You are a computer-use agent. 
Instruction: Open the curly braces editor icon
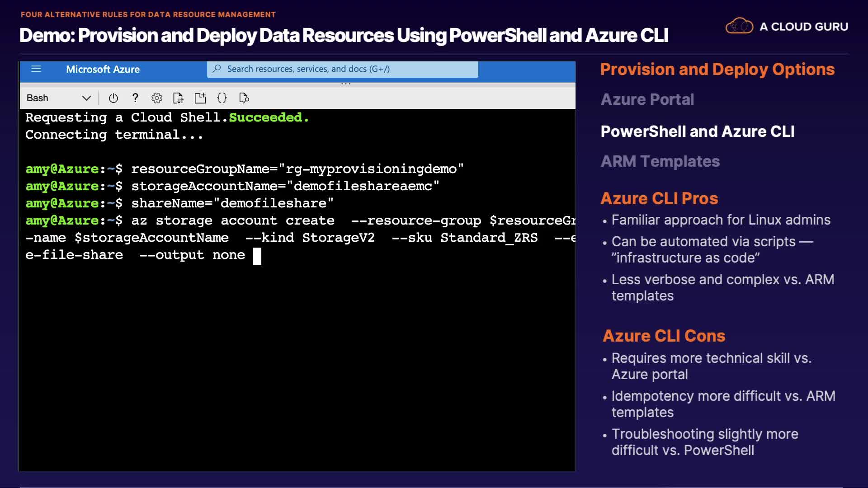pos(222,98)
